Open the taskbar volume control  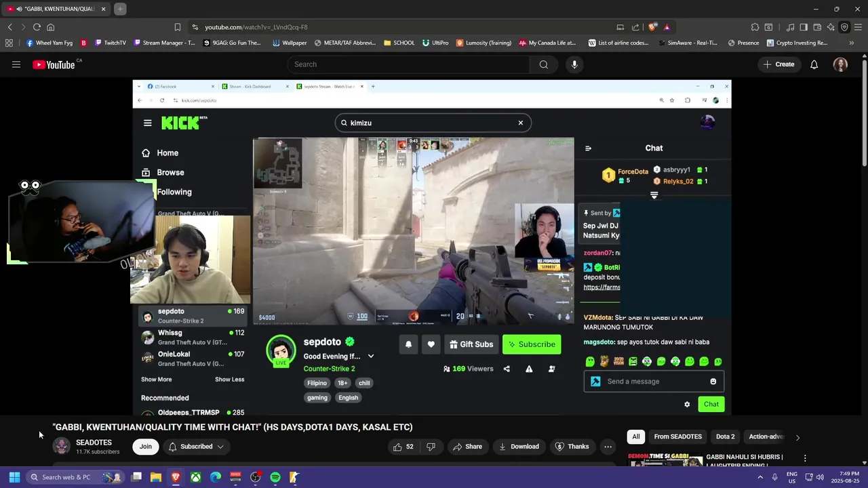coord(820,477)
